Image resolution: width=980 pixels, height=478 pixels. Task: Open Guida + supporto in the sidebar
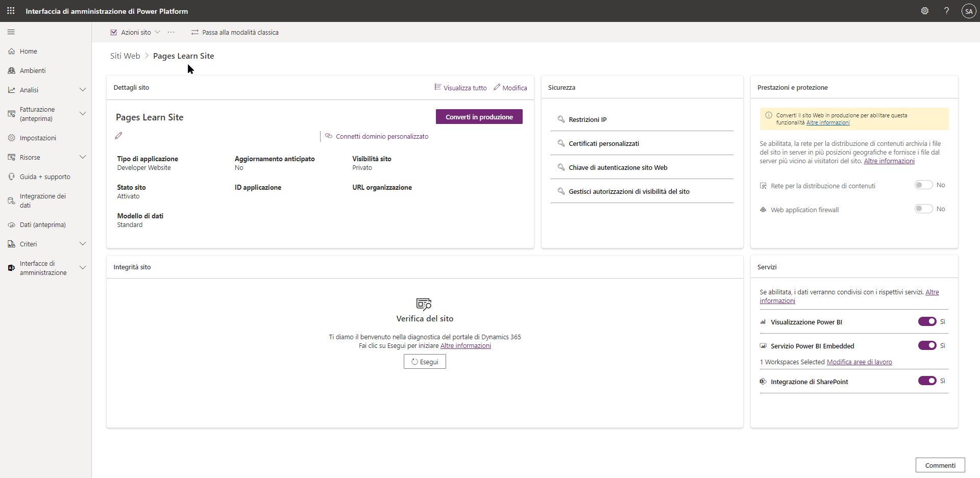tap(46, 177)
